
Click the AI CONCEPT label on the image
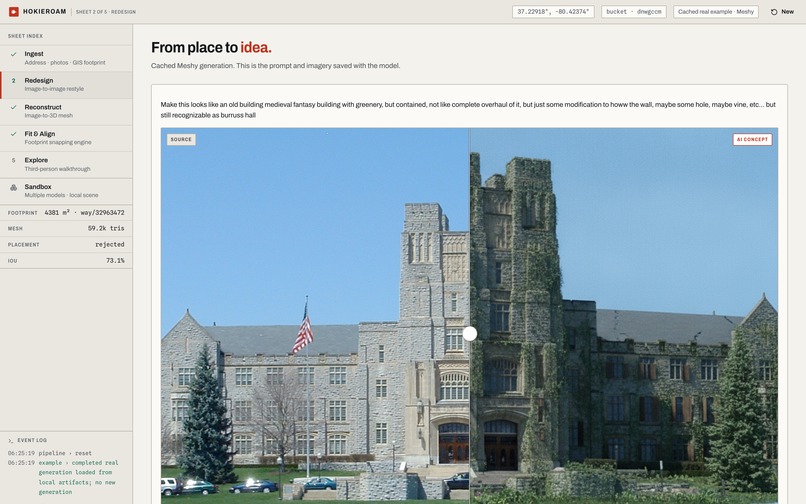coord(752,139)
